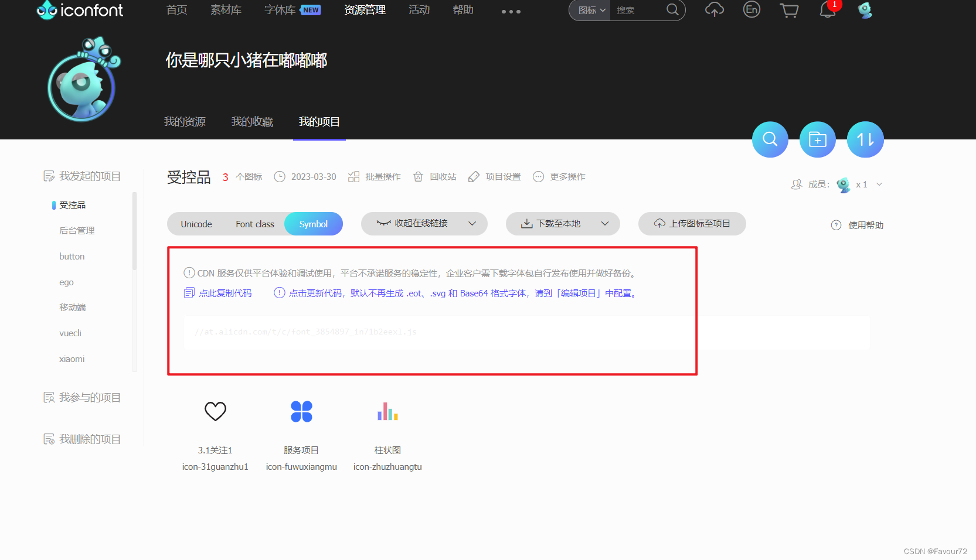Switch code mode to Unicode
The image size is (976, 560).
[x=196, y=224]
